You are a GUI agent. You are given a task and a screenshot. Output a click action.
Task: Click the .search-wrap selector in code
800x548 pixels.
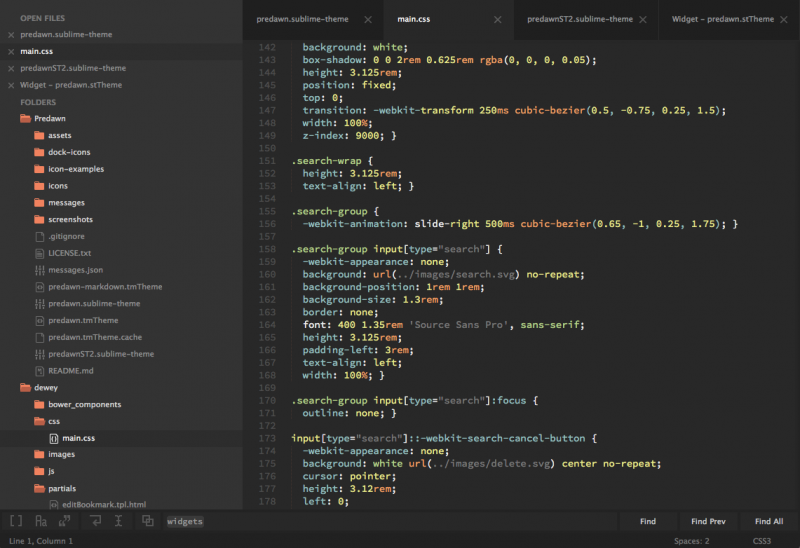[x=327, y=161]
